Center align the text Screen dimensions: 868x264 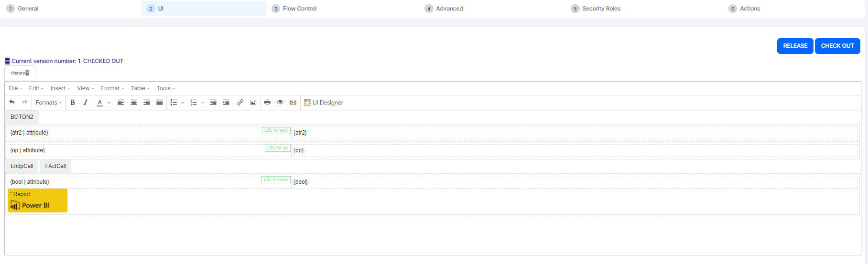coord(134,103)
